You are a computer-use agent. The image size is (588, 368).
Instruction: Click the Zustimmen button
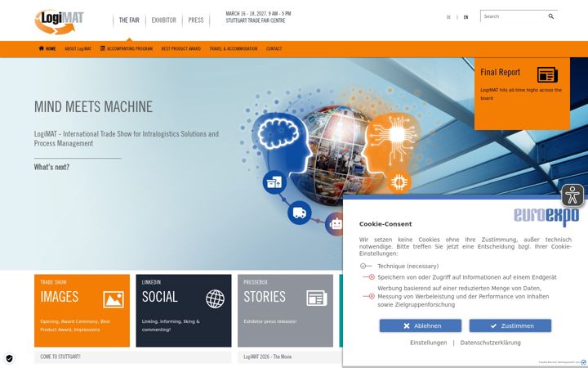tap(510, 325)
